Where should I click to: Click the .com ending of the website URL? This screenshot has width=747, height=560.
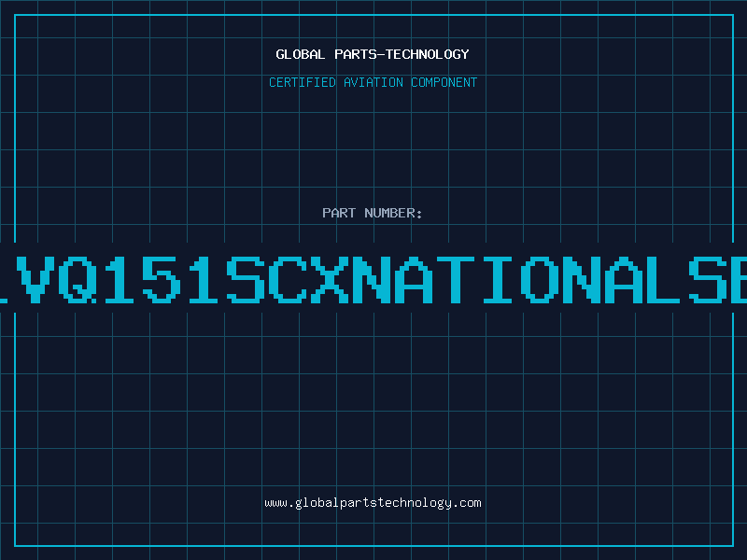[466, 503]
